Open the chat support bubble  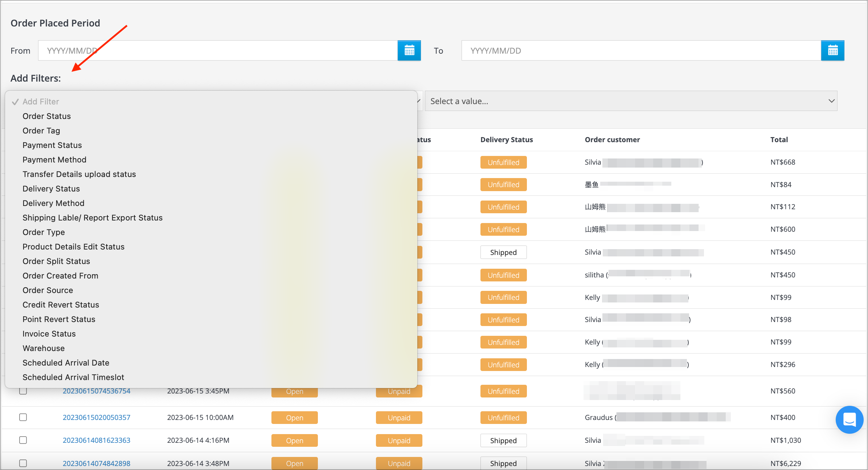849,420
